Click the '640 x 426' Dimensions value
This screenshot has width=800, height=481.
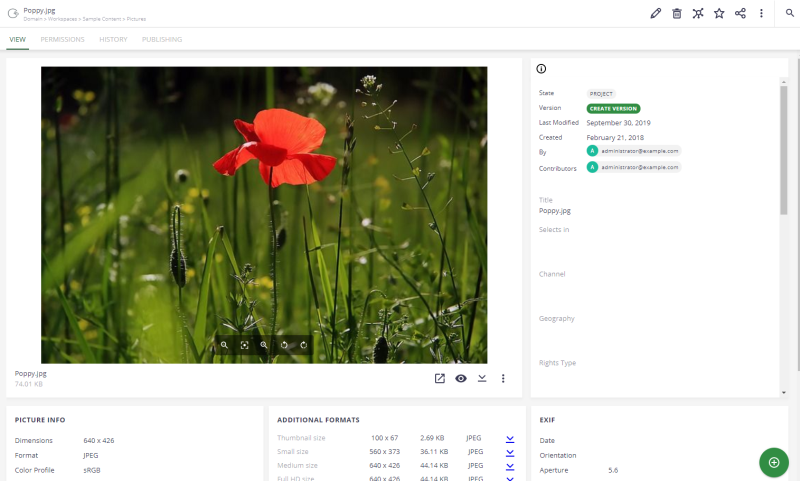(x=98, y=441)
